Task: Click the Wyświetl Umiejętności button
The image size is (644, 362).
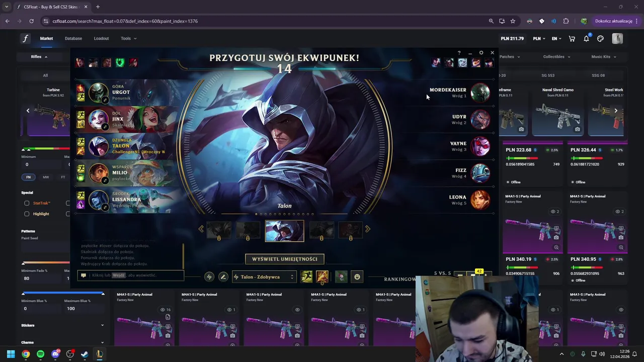Action: tap(285, 259)
